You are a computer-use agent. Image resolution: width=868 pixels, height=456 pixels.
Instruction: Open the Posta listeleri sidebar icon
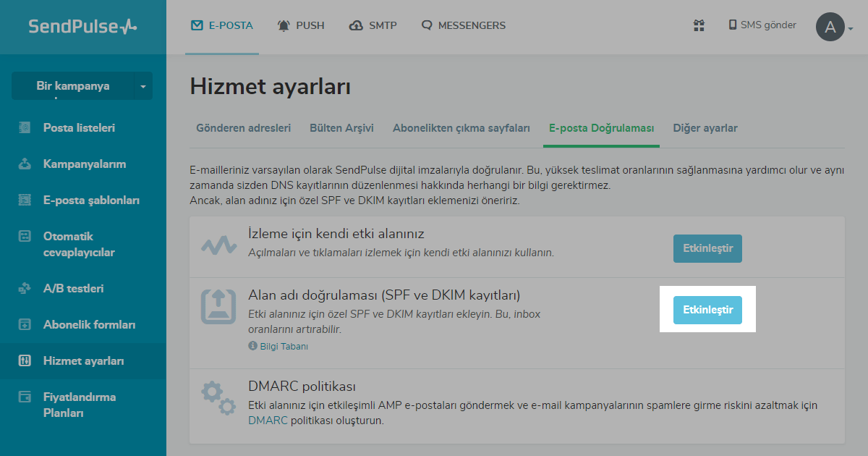click(25, 128)
